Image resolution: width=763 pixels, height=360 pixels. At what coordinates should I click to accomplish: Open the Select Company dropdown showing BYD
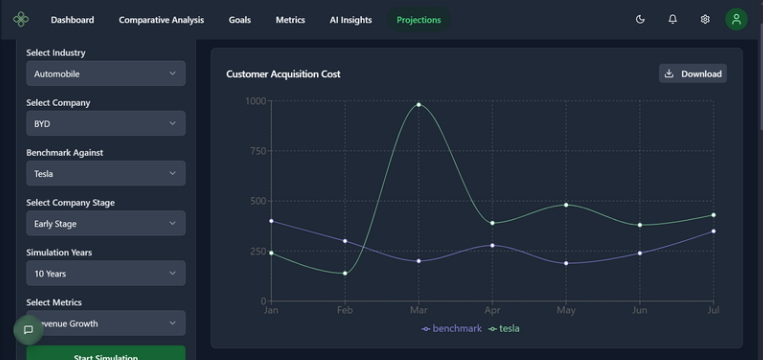(106, 124)
